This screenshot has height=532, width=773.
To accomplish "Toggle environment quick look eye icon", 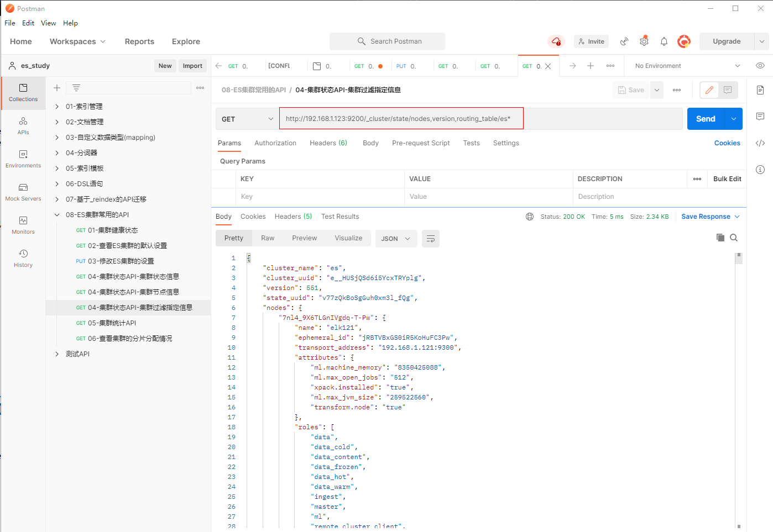I will coord(760,66).
